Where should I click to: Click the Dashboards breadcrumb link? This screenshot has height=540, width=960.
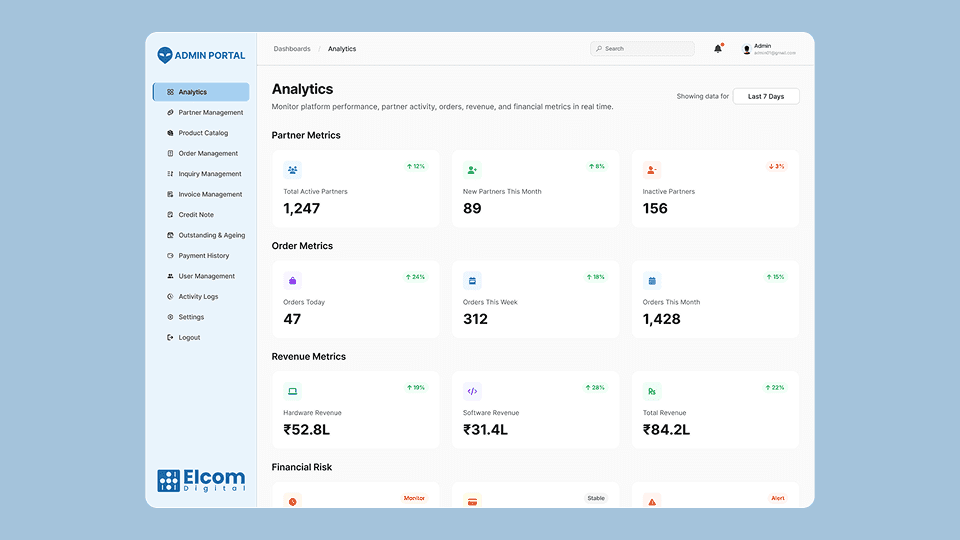pos(292,49)
